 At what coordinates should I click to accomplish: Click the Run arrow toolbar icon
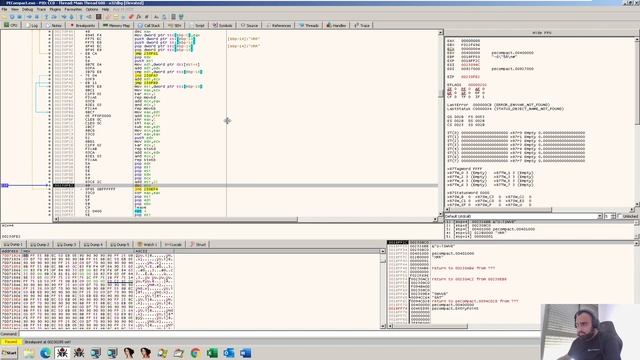[x=29, y=17]
